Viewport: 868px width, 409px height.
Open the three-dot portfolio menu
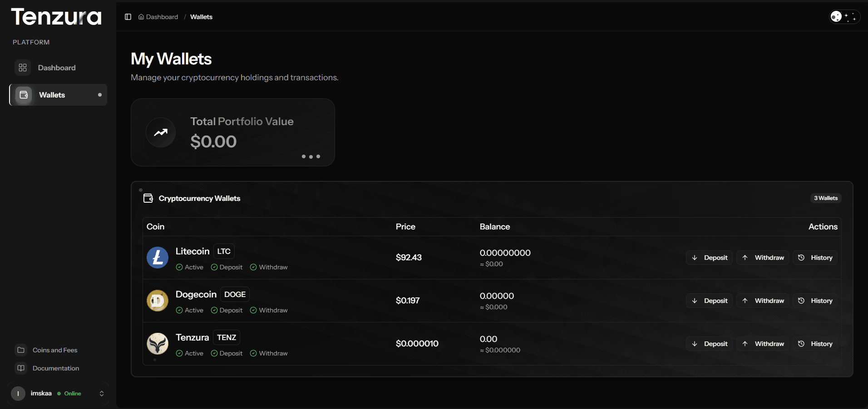pos(311,156)
